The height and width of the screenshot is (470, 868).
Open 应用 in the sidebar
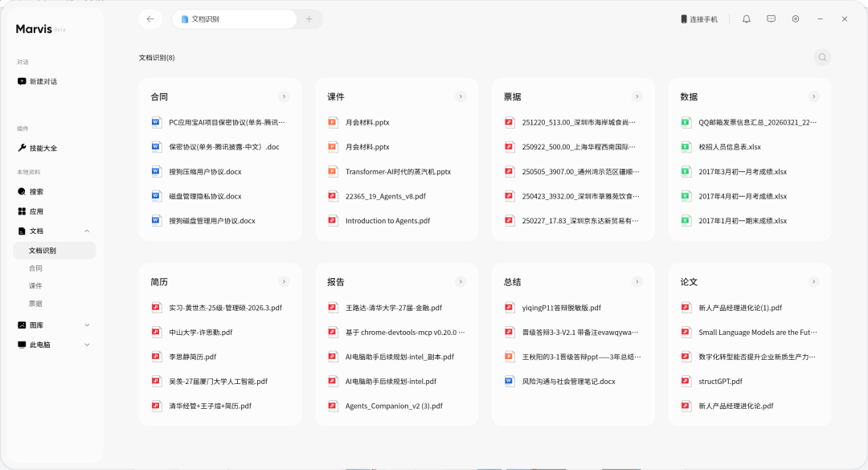click(x=31, y=211)
